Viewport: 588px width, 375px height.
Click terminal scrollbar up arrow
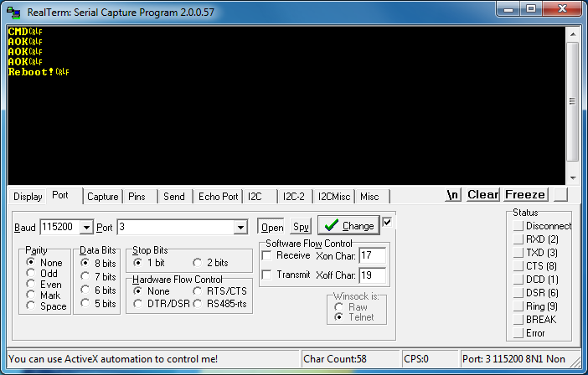point(573,34)
